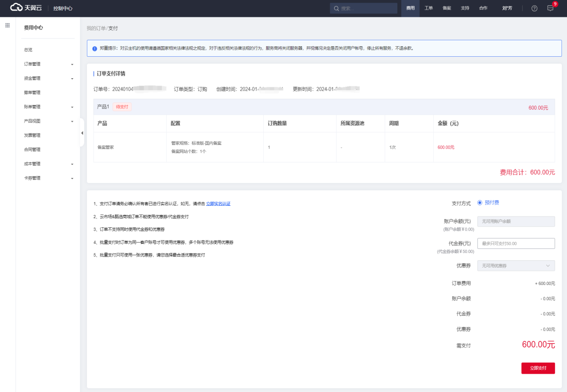The width and height of the screenshot is (567, 392).
Task: Click the 天翼云 cloud logo
Action: [27, 8]
